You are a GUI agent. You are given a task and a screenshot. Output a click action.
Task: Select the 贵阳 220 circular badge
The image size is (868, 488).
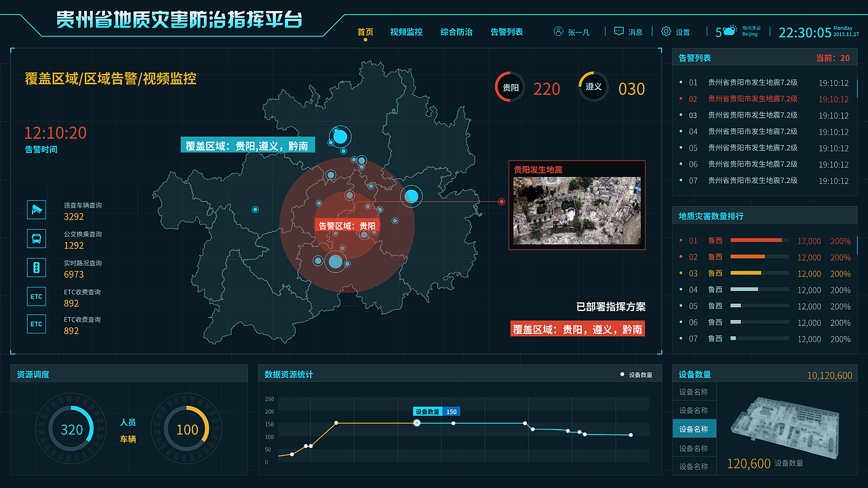pos(509,87)
